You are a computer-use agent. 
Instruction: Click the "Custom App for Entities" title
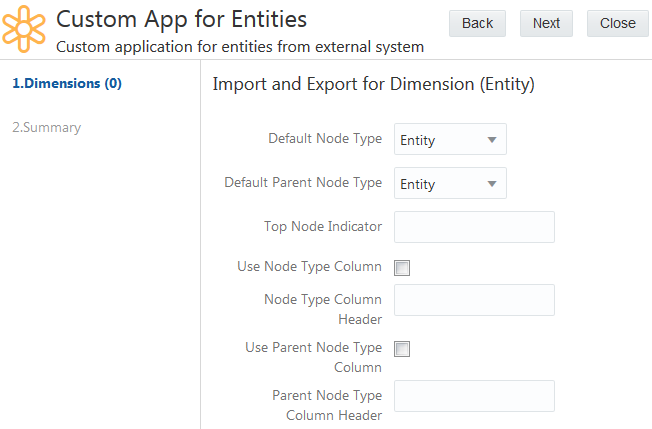pyautogui.click(x=181, y=19)
